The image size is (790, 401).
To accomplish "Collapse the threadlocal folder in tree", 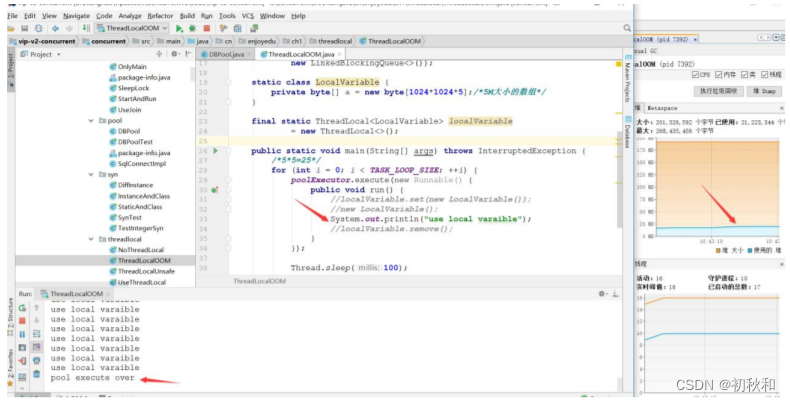I will 91,239.
